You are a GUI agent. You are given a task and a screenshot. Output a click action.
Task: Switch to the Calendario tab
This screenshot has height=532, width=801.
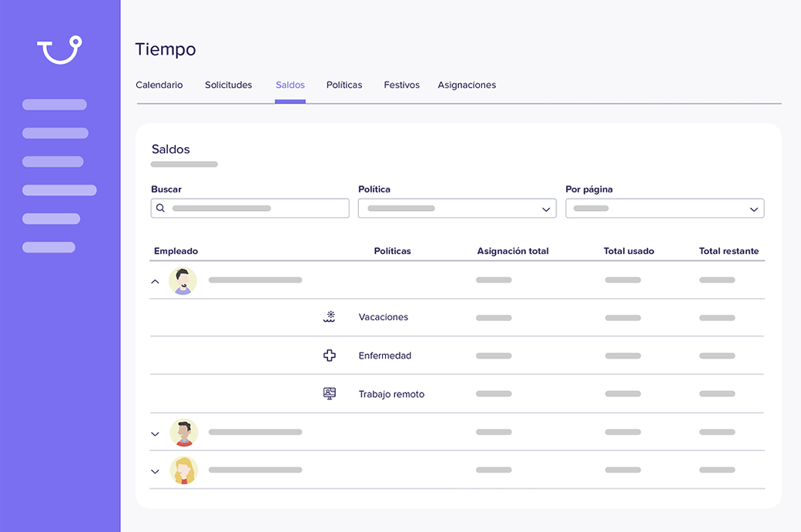tap(159, 85)
